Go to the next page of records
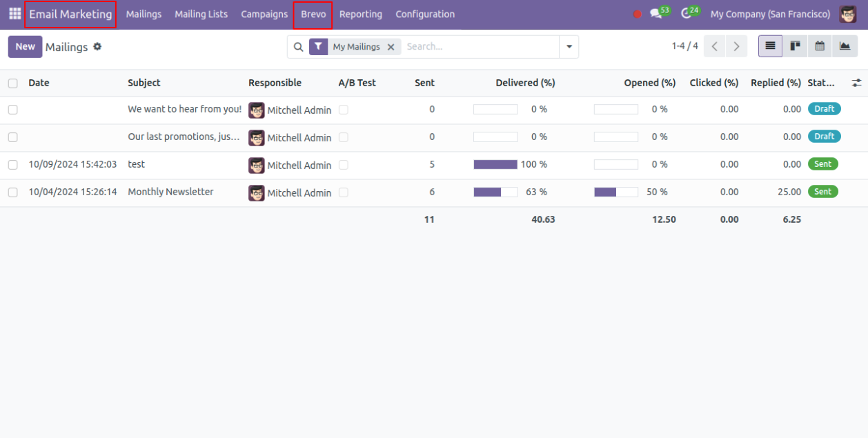868x438 pixels. click(736, 47)
